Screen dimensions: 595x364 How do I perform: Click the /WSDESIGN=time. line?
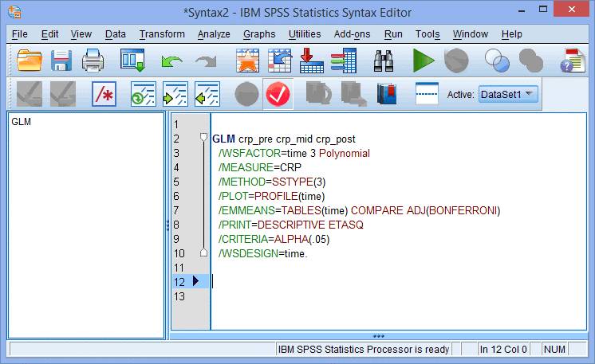coord(263,253)
